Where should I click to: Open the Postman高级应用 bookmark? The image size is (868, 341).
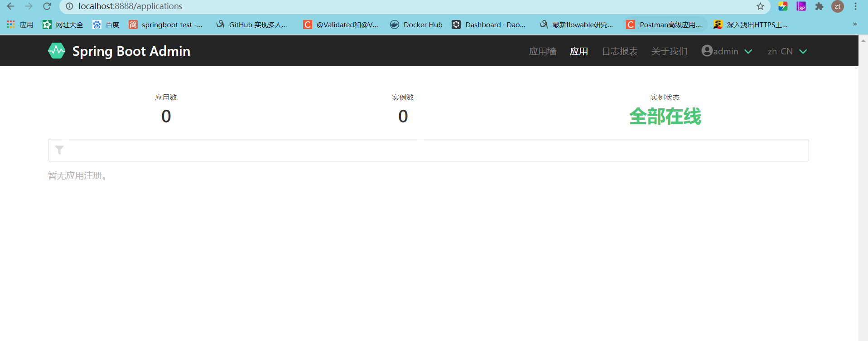tap(664, 24)
